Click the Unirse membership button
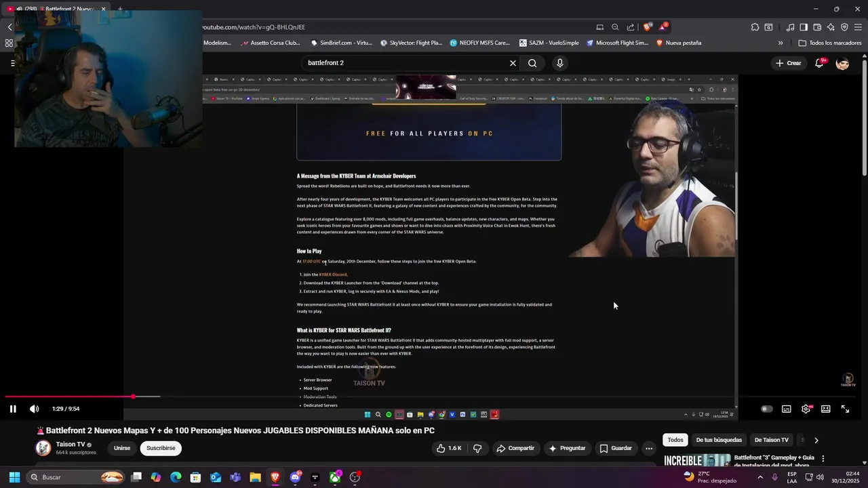Screen dimensions: 868x488 coord(122,448)
